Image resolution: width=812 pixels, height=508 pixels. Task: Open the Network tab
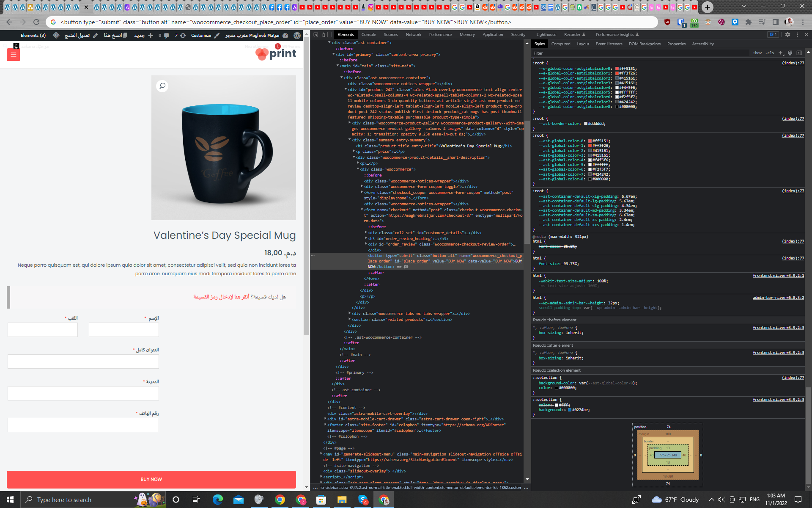tap(414, 35)
